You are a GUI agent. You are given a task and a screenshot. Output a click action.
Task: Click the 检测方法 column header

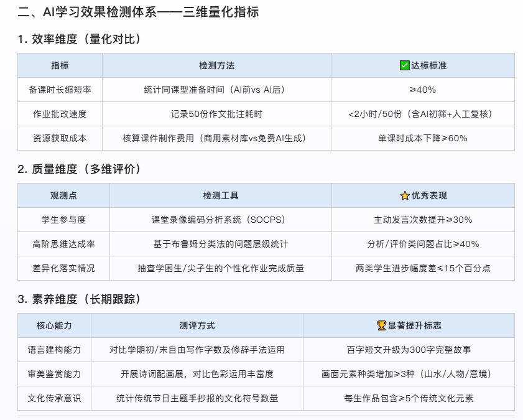coord(216,65)
